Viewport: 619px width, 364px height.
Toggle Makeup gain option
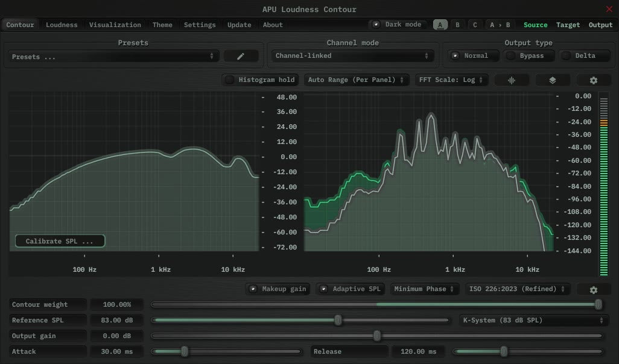click(278, 289)
